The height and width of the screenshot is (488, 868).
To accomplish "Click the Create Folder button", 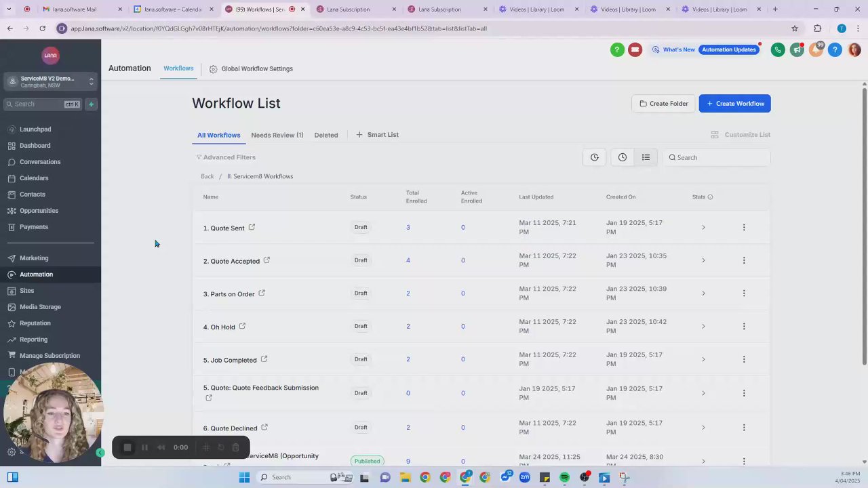I will tap(663, 104).
